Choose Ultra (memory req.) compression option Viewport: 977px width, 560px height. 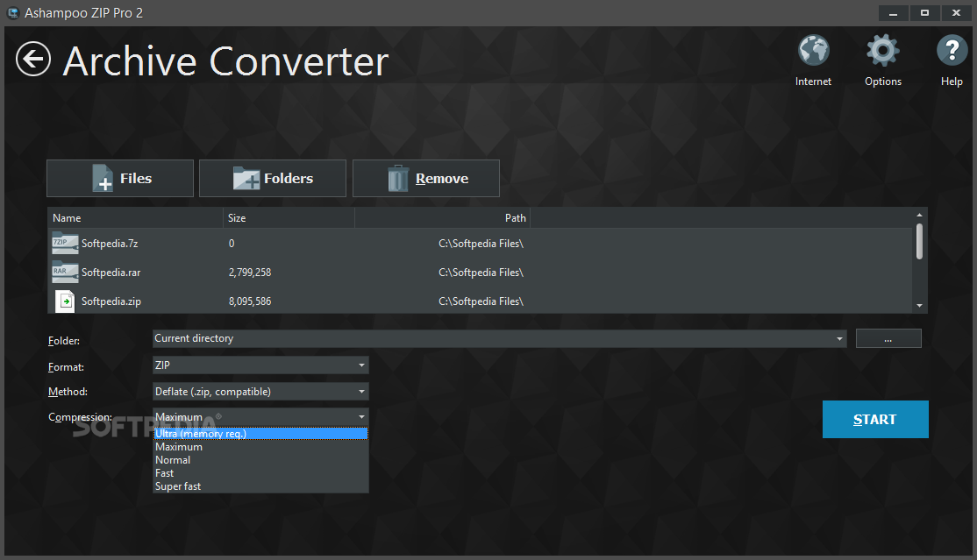[260, 434]
